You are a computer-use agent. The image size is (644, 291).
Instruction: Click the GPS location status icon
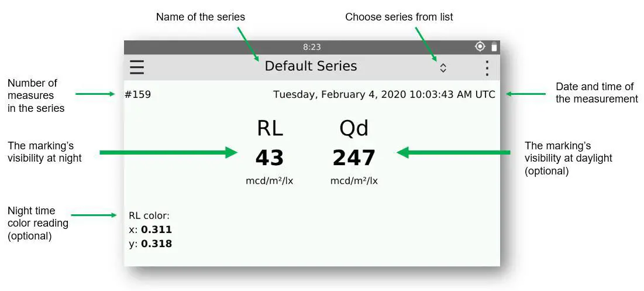tap(480, 47)
